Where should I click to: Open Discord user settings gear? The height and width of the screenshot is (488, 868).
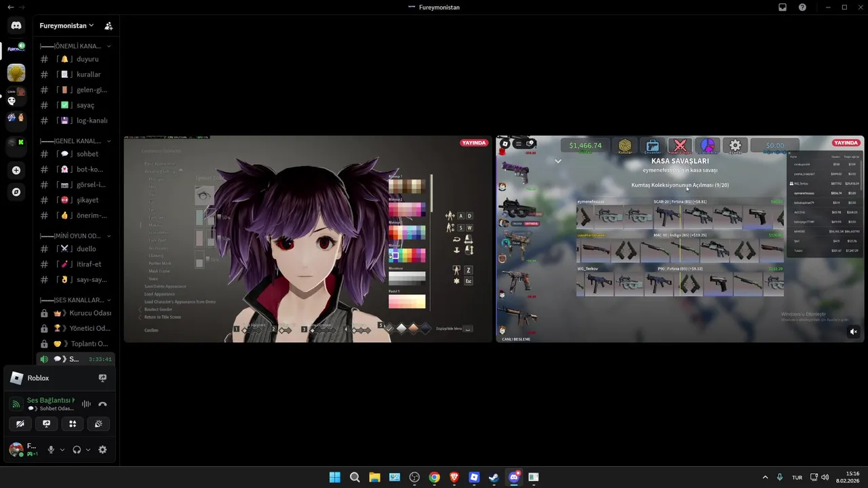click(x=102, y=449)
